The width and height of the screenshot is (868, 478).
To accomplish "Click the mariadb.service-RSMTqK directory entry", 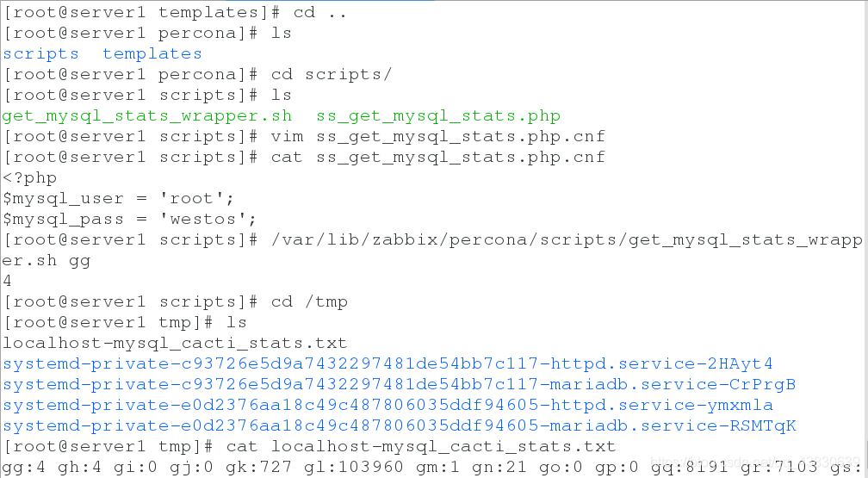I will click(x=400, y=426).
